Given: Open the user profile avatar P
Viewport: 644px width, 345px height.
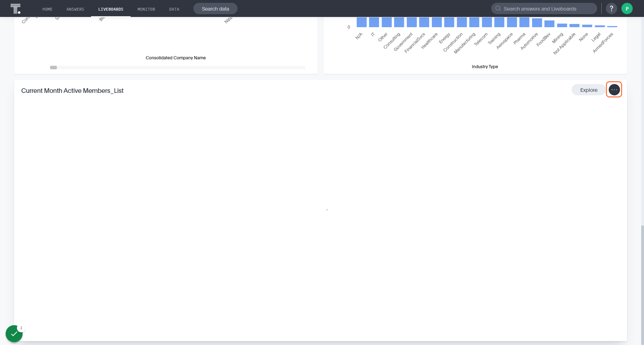Looking at the screenshot, I should (627, 8).
